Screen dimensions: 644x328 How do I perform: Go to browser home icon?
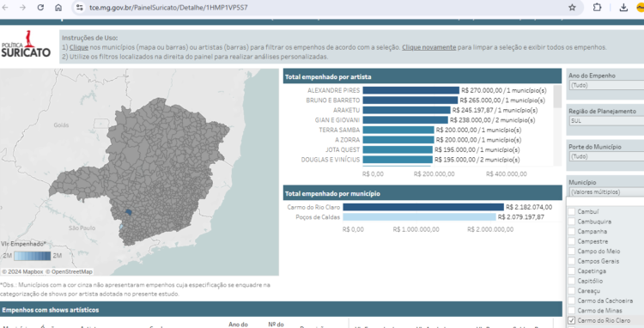click(x=58, y=8)
